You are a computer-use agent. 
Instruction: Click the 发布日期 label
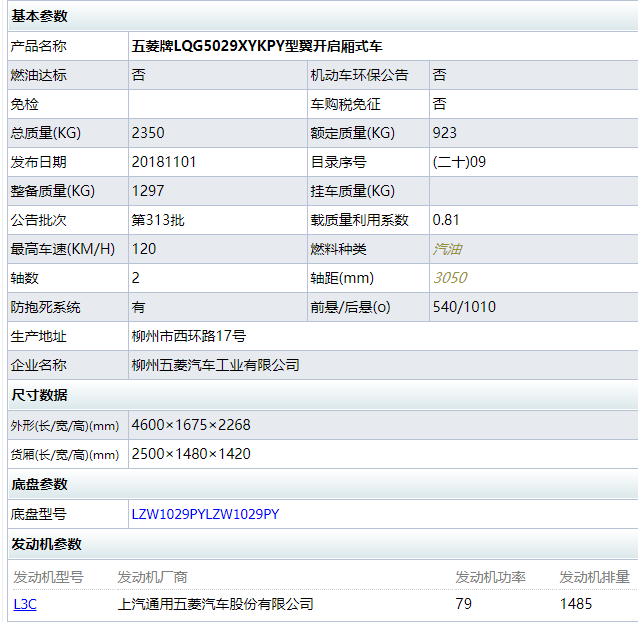[39, 162]
